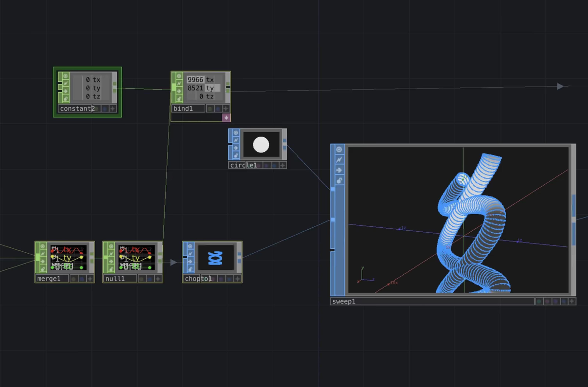This screenshot has width=588, height=387.
Task: Click the sweep1 3D tube viewer
Action: (458, 220)
